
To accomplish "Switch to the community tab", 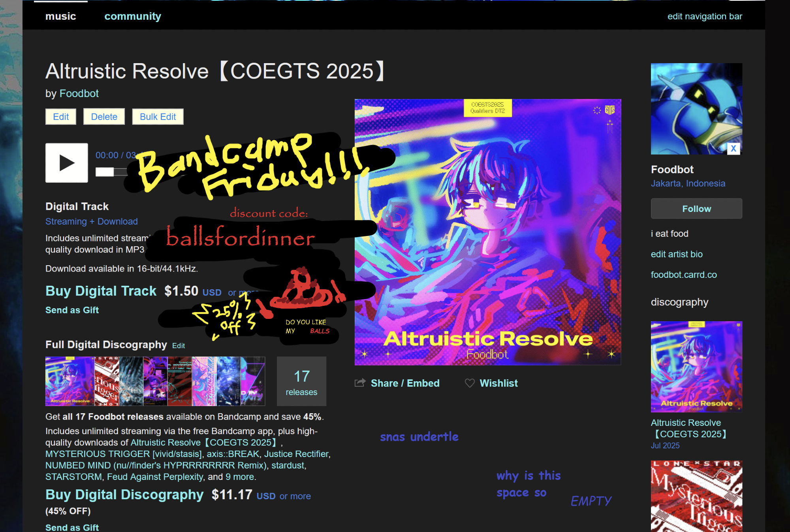I will pos(133,16).
